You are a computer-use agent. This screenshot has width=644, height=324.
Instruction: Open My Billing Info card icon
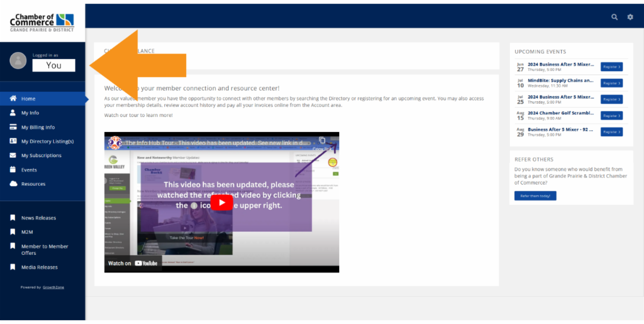(x=13, y=127)
